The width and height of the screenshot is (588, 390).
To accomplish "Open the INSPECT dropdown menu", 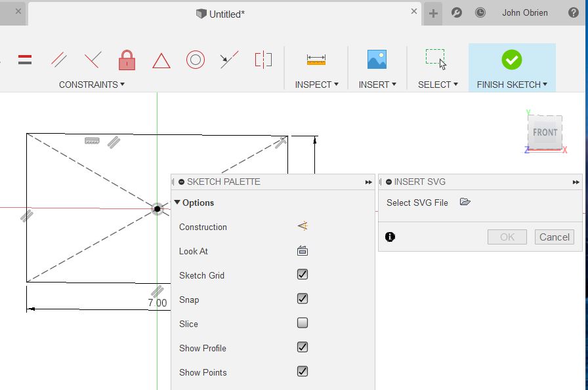I will pyautogui.click(x=316, y=85).
